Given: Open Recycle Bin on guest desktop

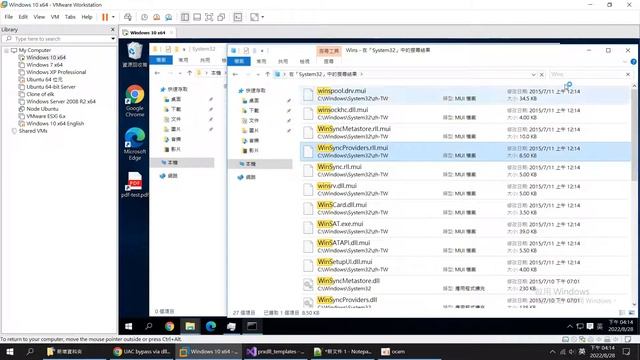Looking at the screenshot, I should pyautogui.click(x=135, y=54).
